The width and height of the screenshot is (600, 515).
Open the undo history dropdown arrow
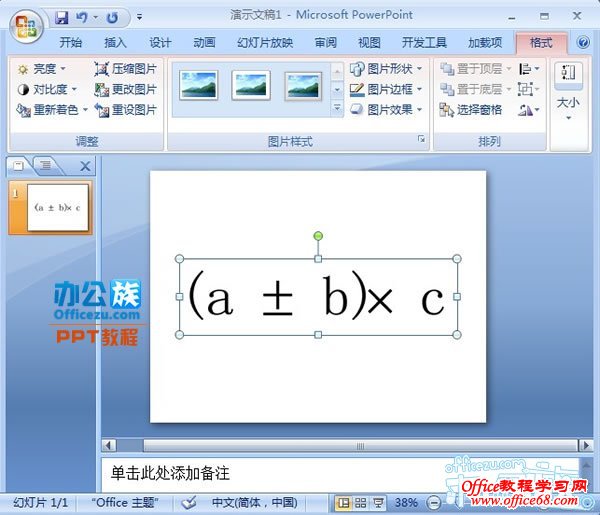96,17
